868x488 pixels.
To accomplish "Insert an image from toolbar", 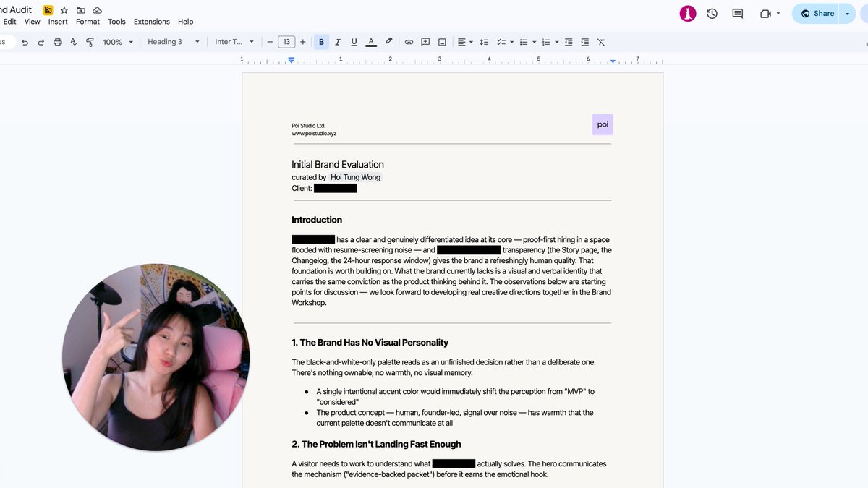I will coord(442,42).
